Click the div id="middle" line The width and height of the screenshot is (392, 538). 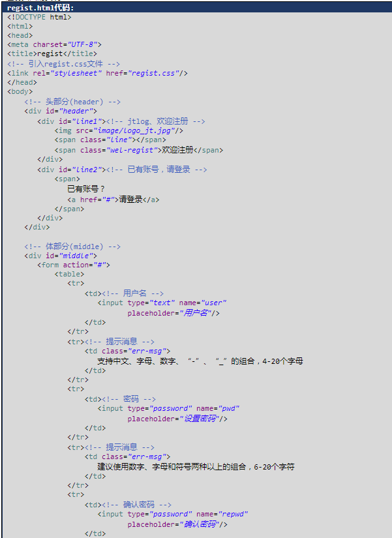coord(61,256)
